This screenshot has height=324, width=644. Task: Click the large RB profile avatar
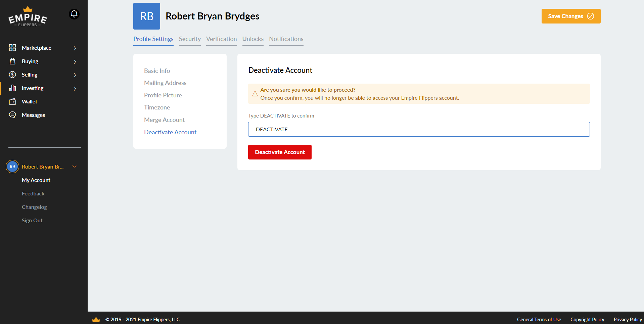click(147, 16)
